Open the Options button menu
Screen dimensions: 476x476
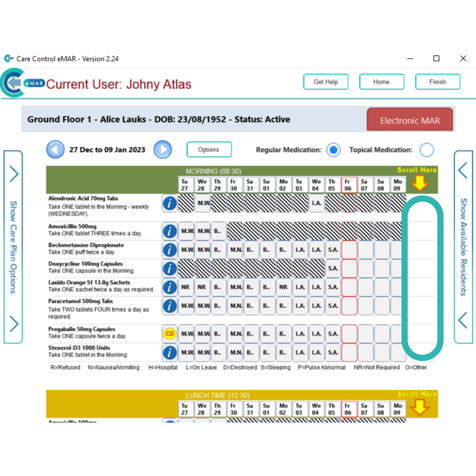(x=209, y=149)
